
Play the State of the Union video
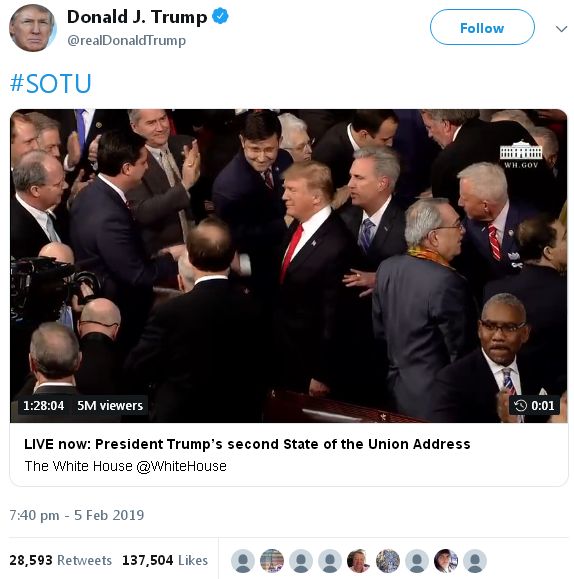(x=288, y=266)
